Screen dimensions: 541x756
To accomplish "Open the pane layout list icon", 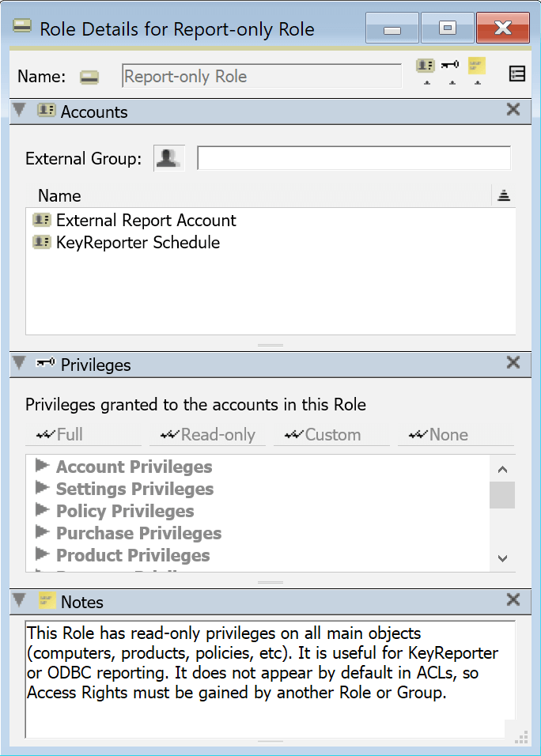I will click(516, 74).
